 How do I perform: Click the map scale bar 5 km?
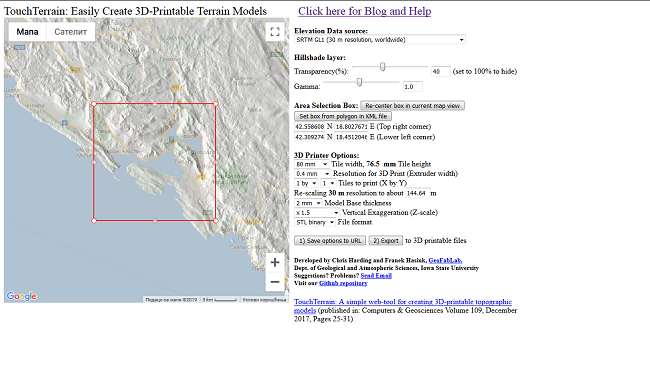pyautogui.click(x=220, y=299)
